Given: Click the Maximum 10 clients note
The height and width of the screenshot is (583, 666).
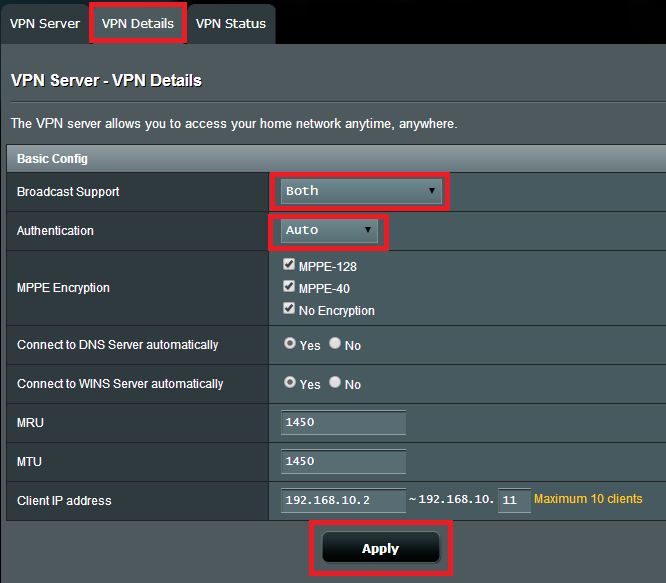Looking at the screenshot, I should 588,499.
